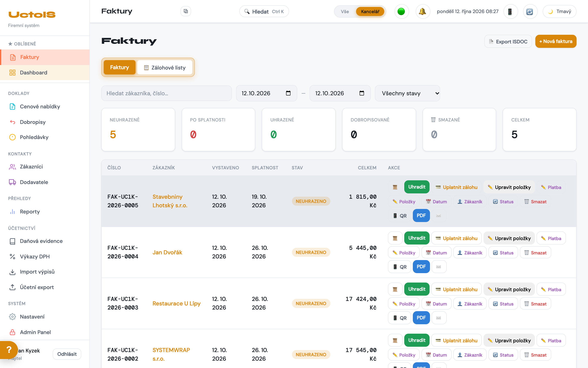Send email for Restaurace U Lípy invoice
Screen dimensions: 588x368
pos(439,318)
